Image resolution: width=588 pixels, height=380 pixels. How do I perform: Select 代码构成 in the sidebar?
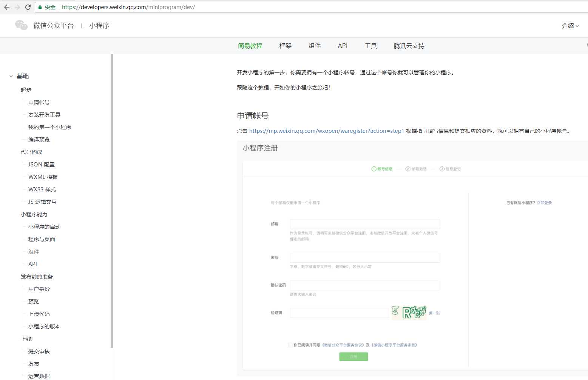pos(31,152)
